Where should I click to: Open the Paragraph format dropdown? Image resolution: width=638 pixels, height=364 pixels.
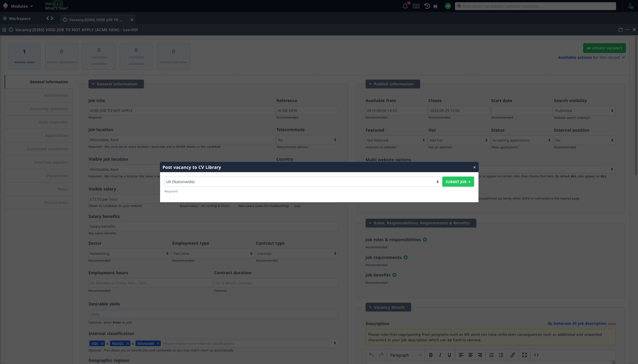coord(406,355)
